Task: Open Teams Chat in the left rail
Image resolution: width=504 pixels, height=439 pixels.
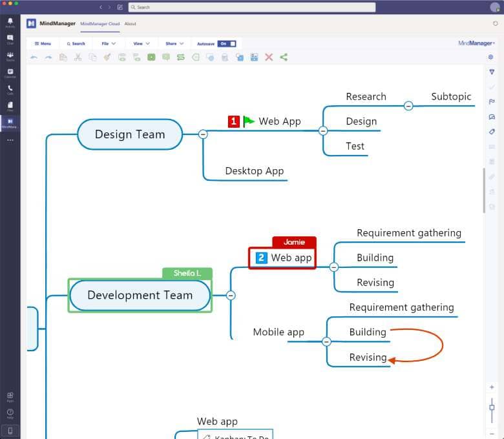Action: [x=10, y=39]
